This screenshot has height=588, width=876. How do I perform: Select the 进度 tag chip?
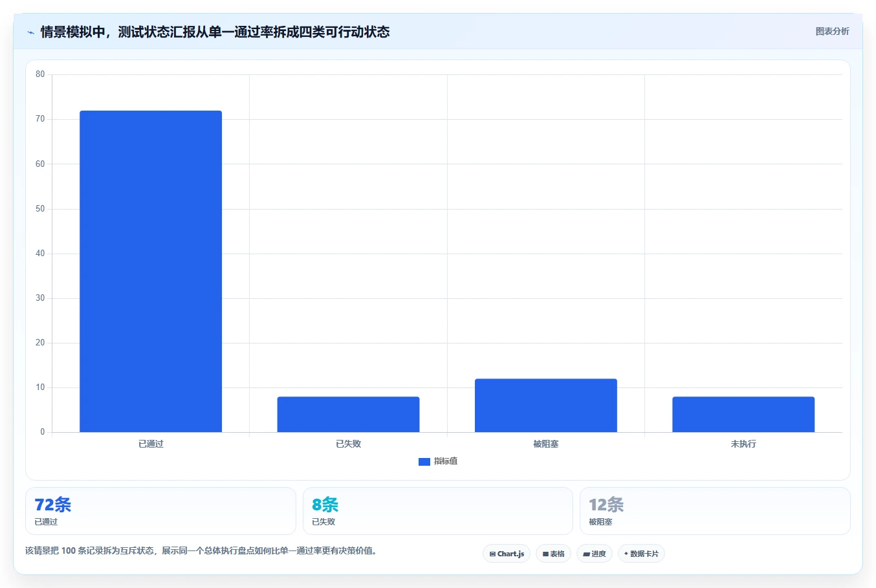pos(595,554)
